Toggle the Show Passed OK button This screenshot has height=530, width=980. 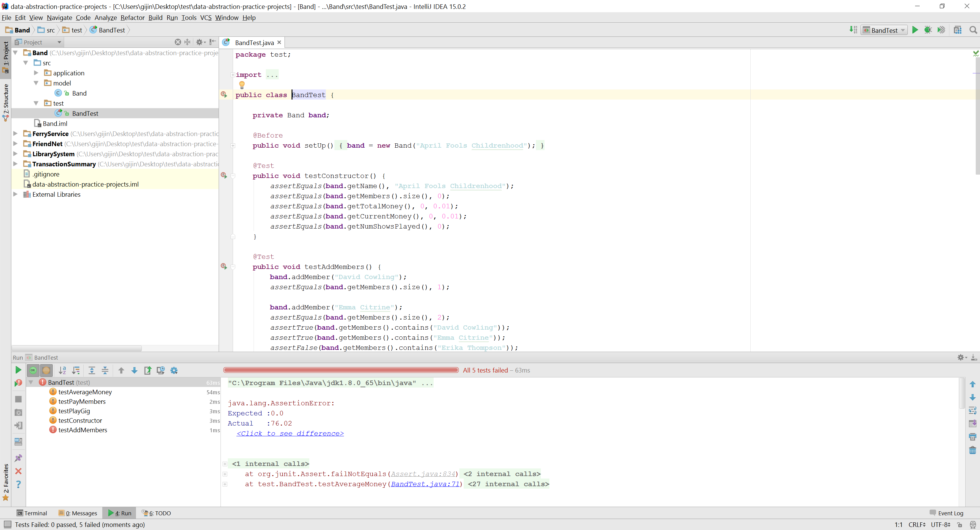point(33,370)
